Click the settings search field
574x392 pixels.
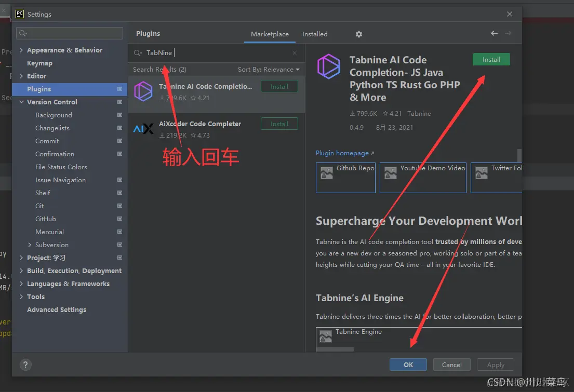70,33
